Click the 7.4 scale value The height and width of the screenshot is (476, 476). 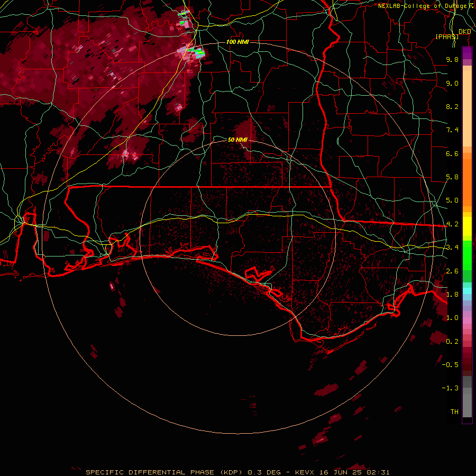(x=452, y=130)
